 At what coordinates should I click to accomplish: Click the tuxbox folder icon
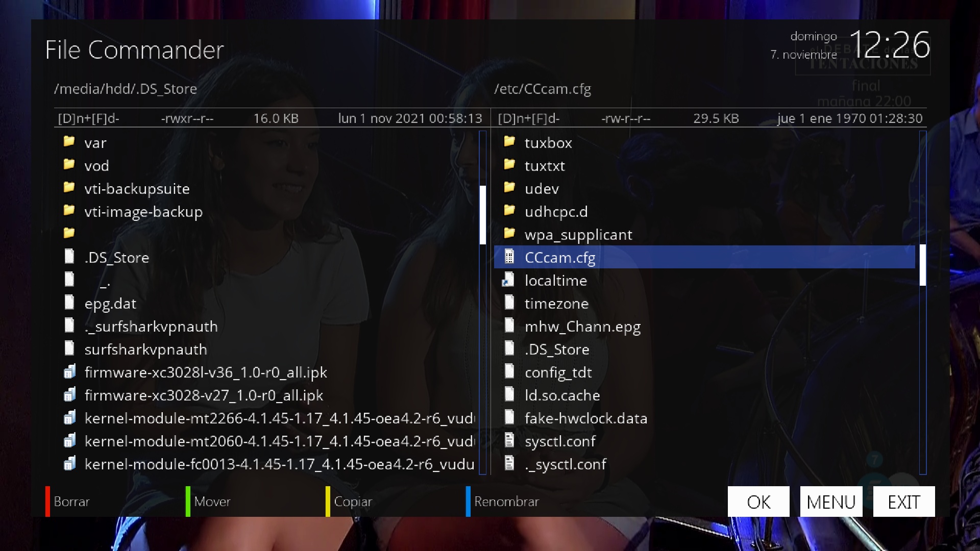(509, 142)
